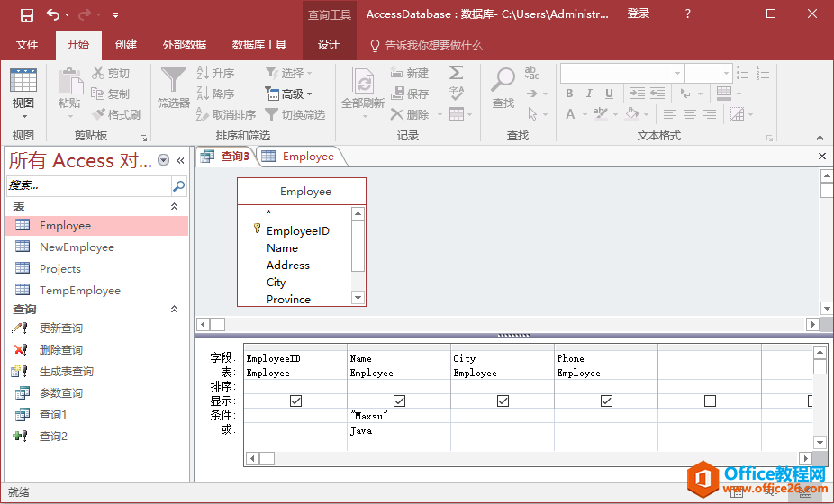Uncheck the Show box for EmployeeID column

[295, 400]
